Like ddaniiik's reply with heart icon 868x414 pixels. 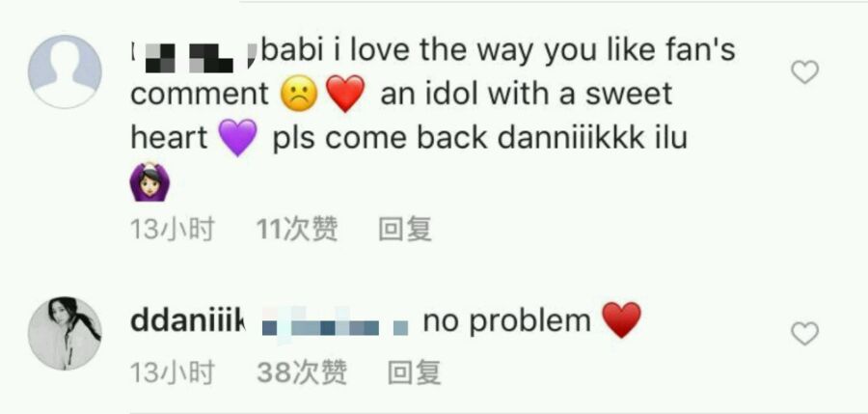804,334
